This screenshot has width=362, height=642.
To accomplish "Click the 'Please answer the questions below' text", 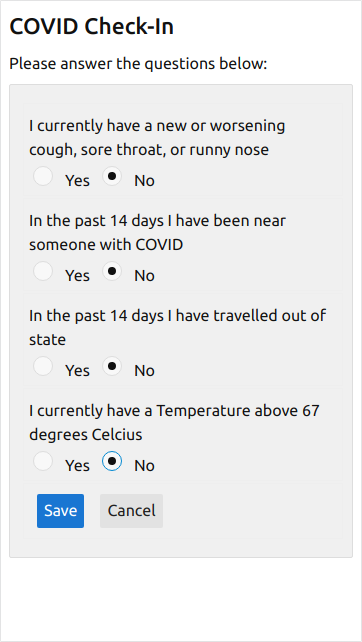I will coord(138,64).
